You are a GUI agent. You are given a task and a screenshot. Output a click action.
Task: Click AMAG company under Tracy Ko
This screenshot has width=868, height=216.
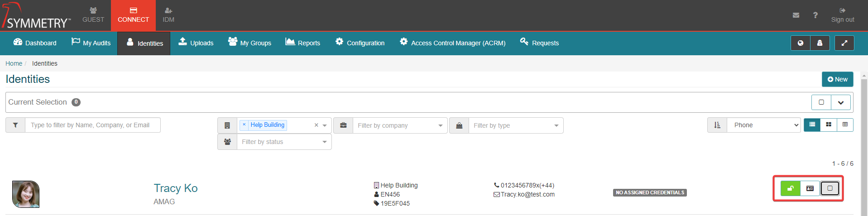(164, 202)
